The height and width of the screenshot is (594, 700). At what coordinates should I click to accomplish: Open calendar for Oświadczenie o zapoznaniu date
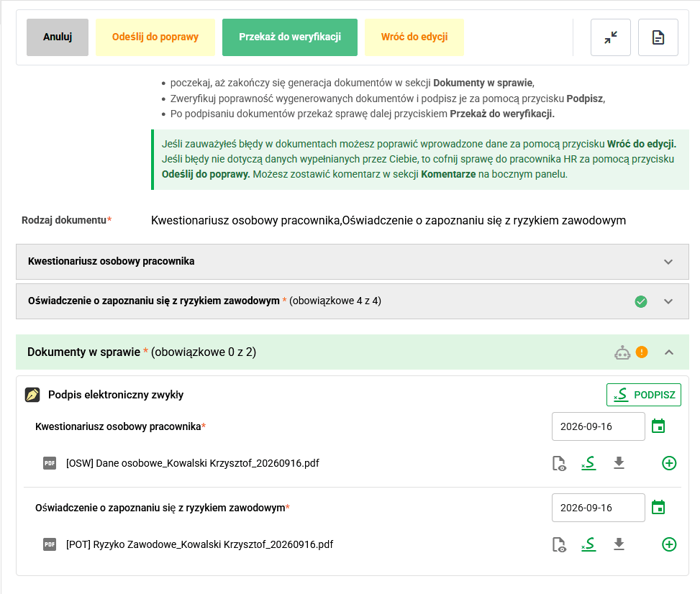point(658,508)
